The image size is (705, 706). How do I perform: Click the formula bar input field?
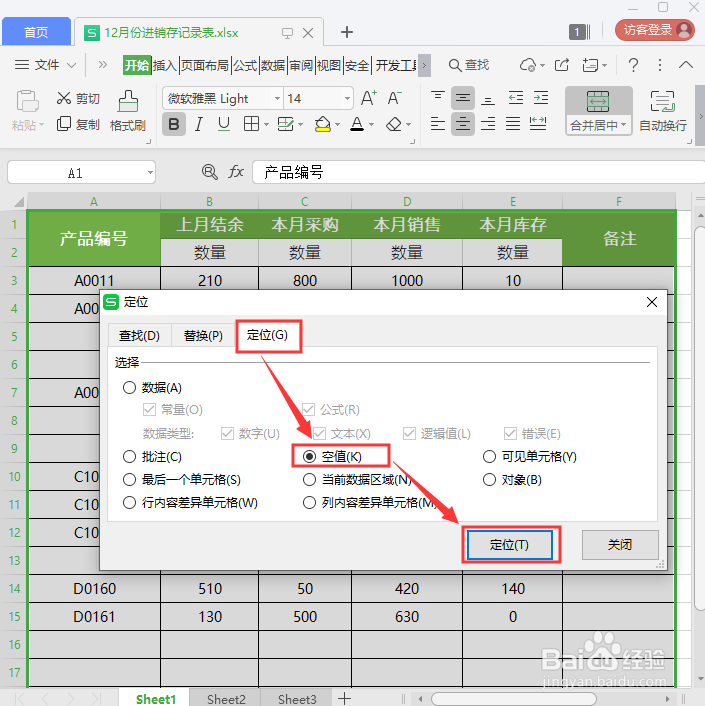tap(478, 172)
